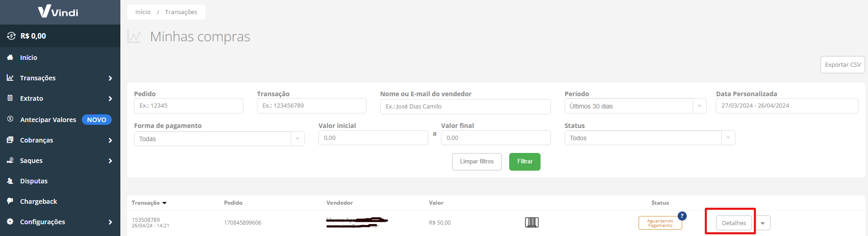868x236 pixels.
Task: Open Início via the home icon
Action: click(x=10, y=57)
